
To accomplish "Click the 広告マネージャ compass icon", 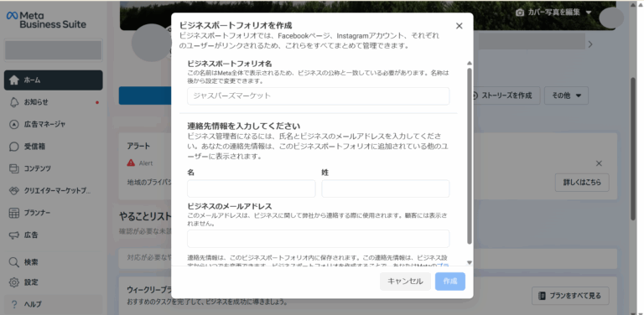I will pos(14,124).
